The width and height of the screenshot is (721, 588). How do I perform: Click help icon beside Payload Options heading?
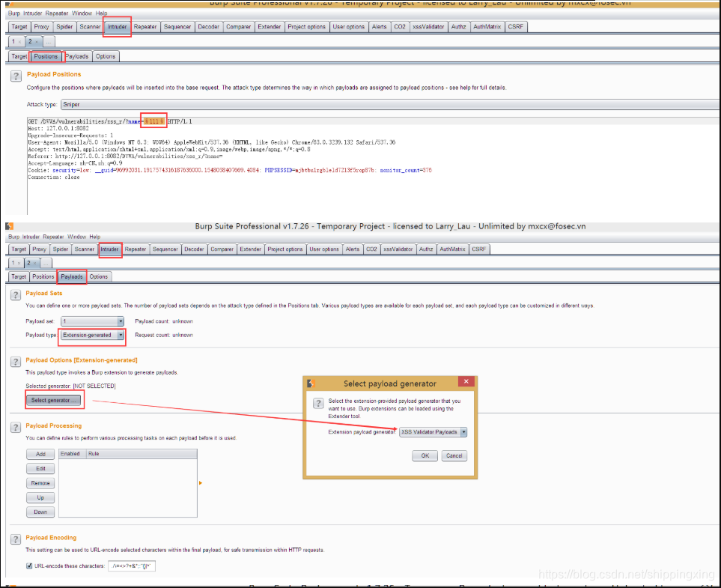click(x=16, y=362)
